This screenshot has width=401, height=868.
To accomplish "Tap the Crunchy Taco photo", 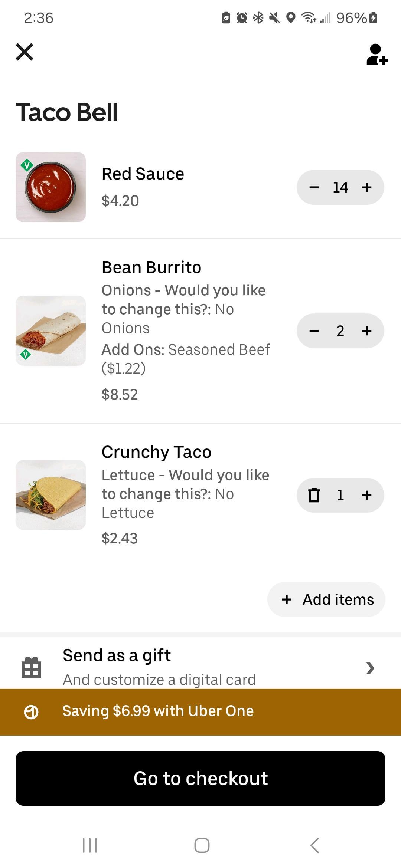I will 50,495.
